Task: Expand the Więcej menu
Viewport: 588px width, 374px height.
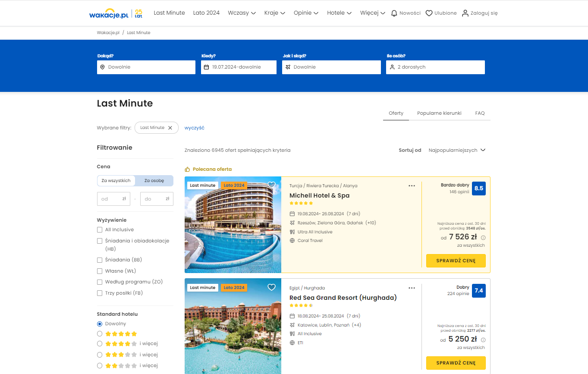Action: click(373, 13)
